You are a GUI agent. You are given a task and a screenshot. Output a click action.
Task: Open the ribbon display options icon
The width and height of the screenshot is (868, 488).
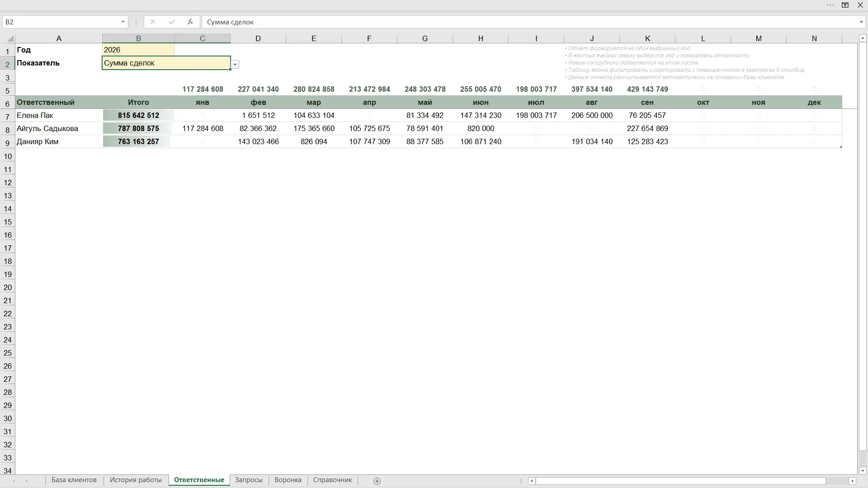pyautogui.click(x=845, y=5)
